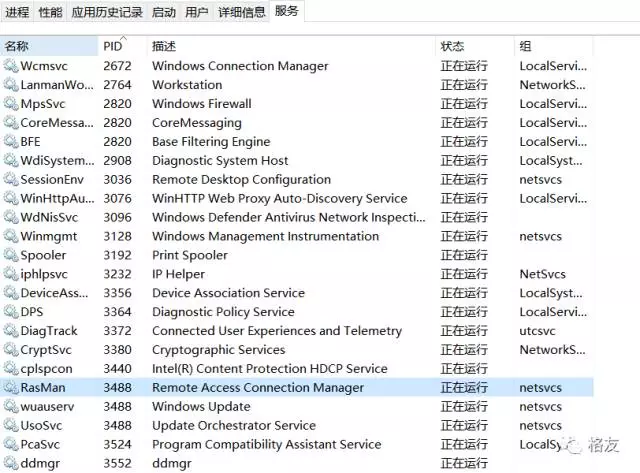Viewport: 640px width, 473px height.
Task: Click the UsoSvc service icon
Action: (x=11, y=425)
